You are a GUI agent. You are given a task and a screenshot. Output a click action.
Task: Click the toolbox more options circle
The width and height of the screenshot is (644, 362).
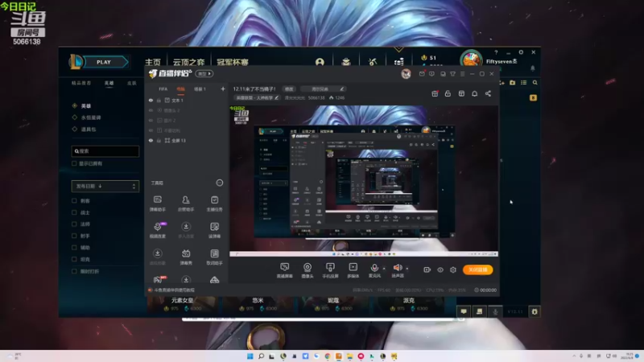click(220, 183)
